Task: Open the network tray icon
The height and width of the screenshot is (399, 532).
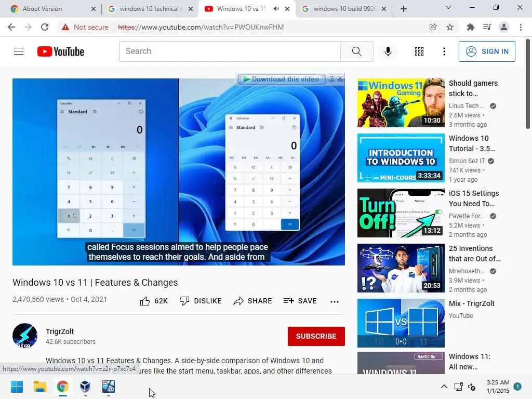Action: pos(459,387)
